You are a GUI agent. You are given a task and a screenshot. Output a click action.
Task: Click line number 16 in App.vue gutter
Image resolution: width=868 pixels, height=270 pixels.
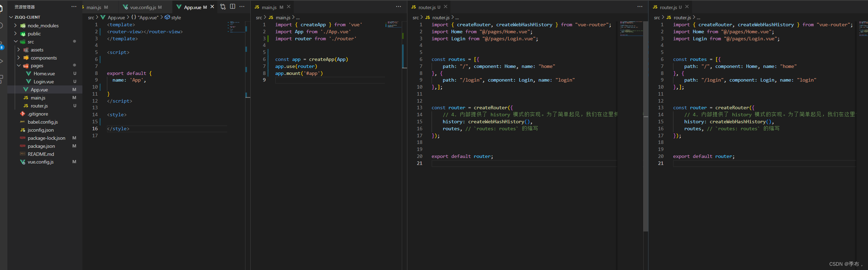95,129
